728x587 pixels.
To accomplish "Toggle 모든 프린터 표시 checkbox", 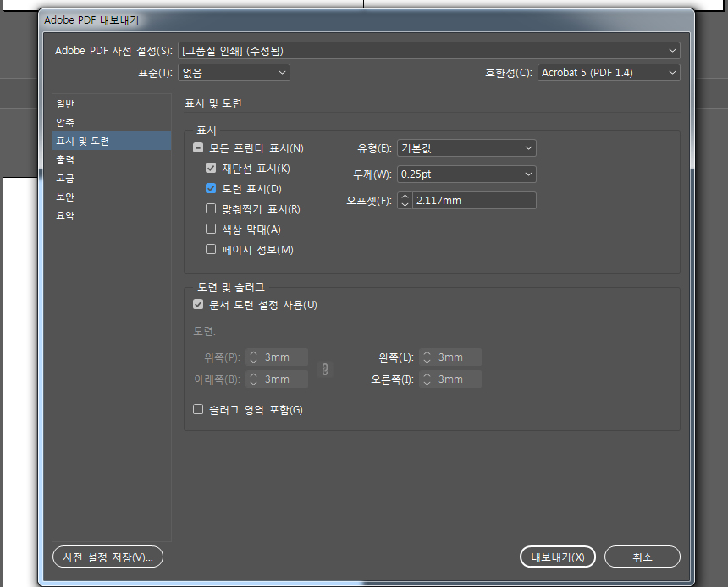I will pyautogui.click(x=198, y=148).
